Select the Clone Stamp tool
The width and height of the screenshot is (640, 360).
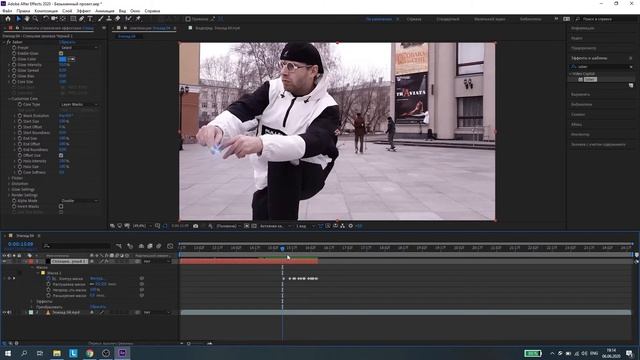click(x=109, y=19)
